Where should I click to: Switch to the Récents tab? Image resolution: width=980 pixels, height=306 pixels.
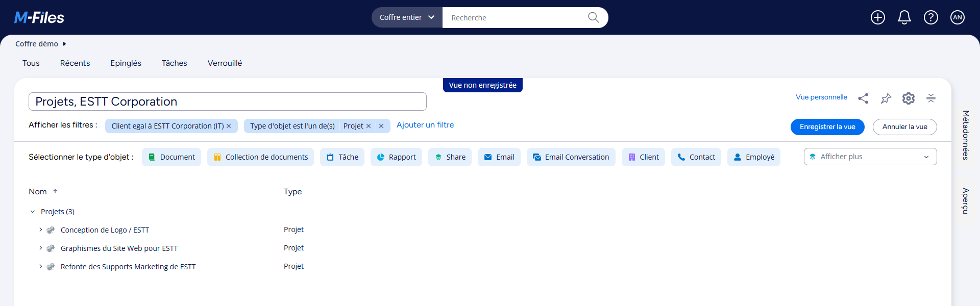75,63
